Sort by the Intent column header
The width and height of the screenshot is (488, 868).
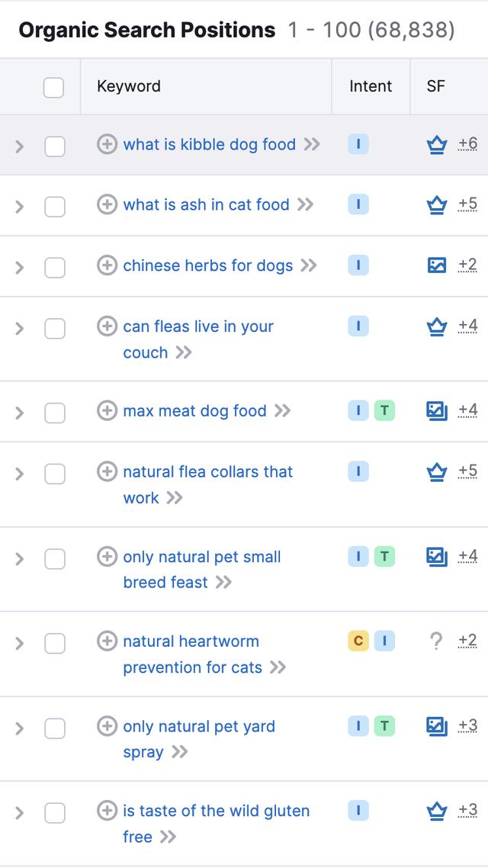click(x=370, y=86)
